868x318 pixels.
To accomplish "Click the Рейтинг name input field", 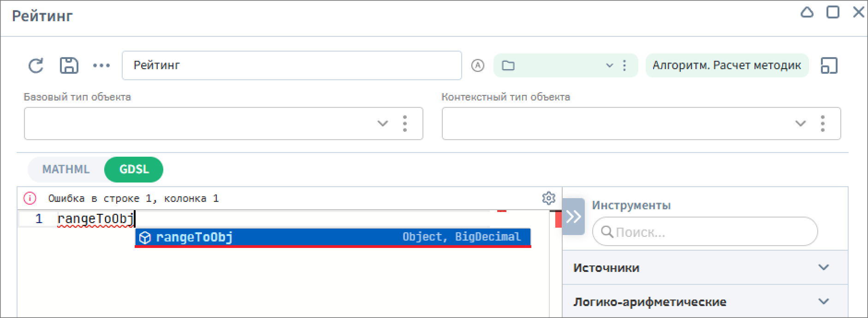I will tap(291, 65).
